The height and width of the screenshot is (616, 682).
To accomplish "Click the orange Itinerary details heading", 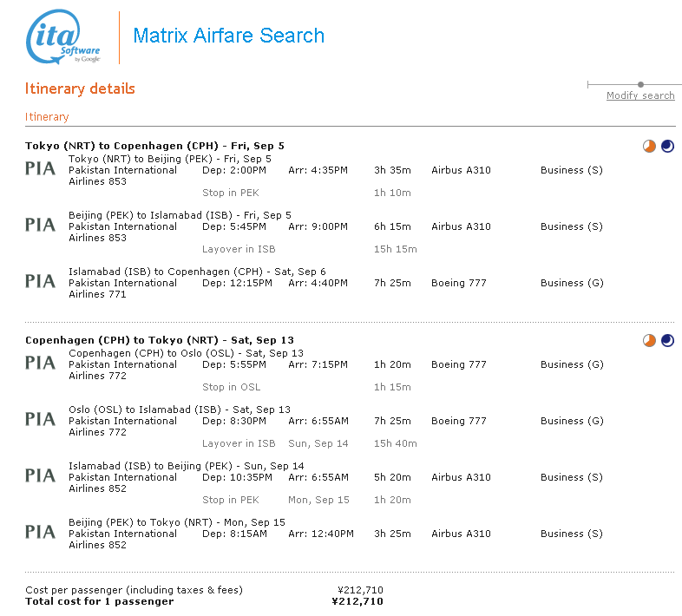I will [x=80, y=88].
